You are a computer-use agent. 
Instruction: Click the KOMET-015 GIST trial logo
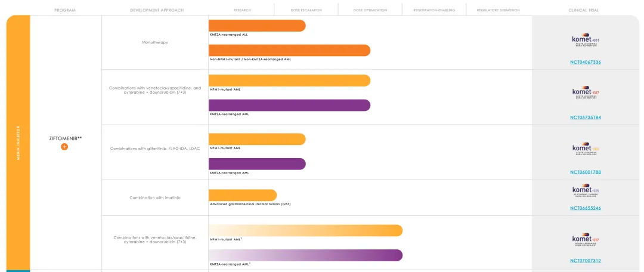tap(585, 191)
